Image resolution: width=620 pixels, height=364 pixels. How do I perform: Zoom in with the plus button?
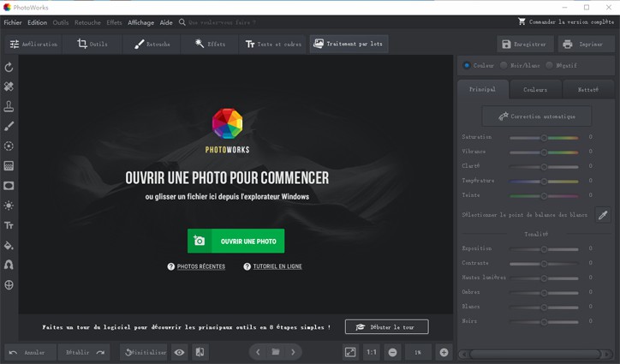click(444, 352)
